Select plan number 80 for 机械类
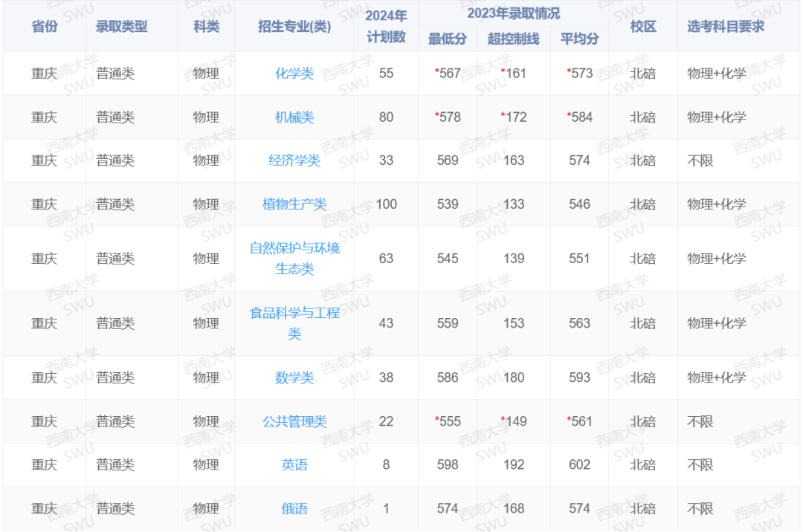Viewport: 803px width, 532px height. pyautogui.click(x=386, y=117)
